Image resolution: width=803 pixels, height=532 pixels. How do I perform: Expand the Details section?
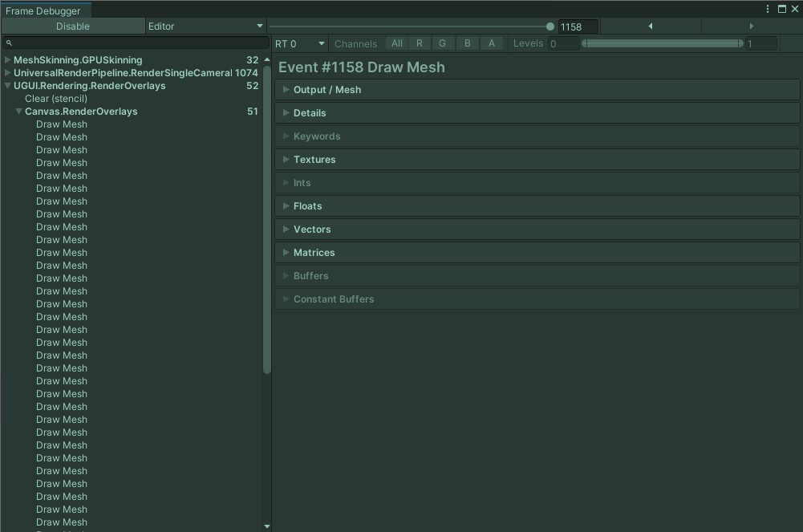tap(537, 112)
